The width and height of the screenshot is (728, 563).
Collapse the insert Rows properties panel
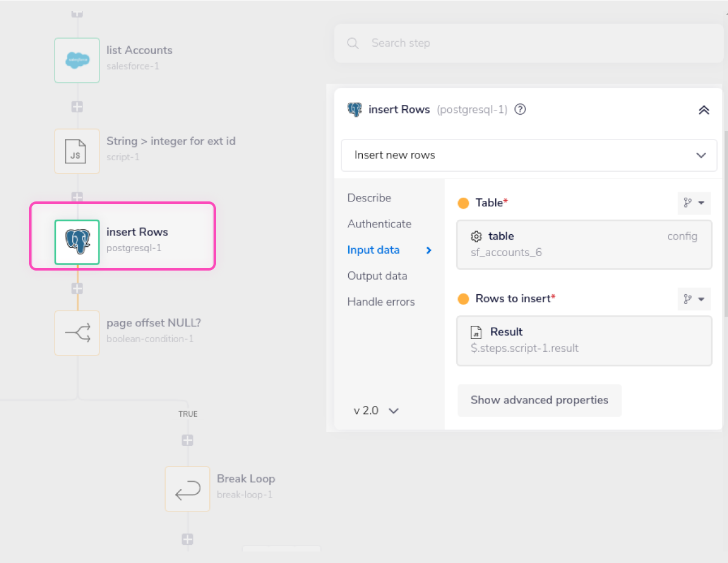pos(704,110)
